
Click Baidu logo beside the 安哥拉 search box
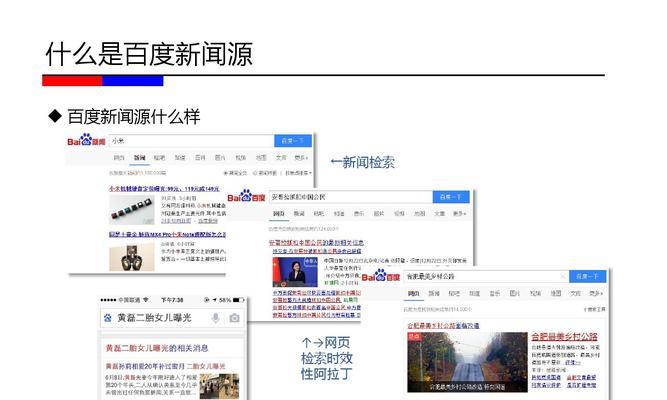coord(246,197)
